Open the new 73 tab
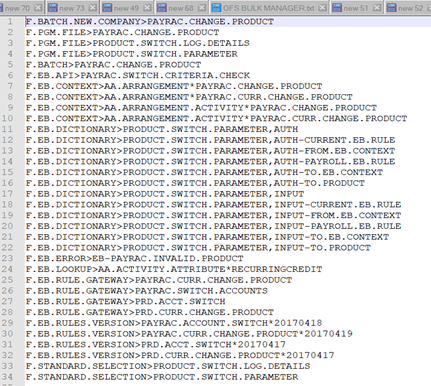 [x=72, y=8]
